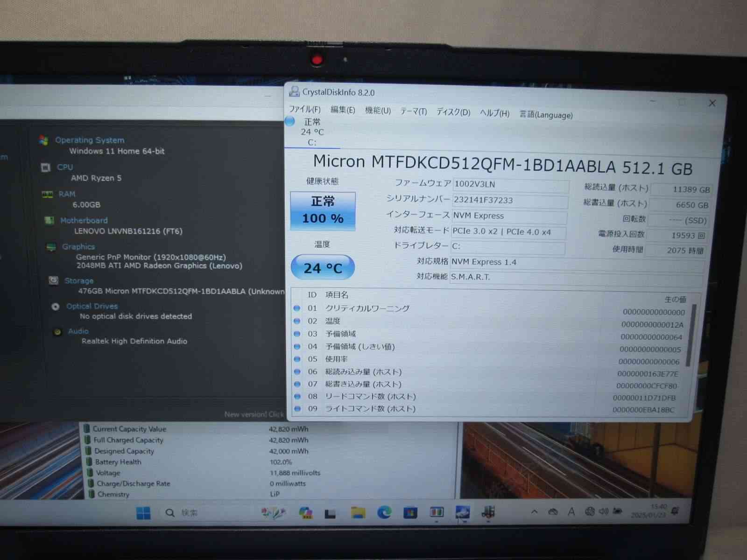Click the 'New version! Click' link in Speccy

[254, 414]
